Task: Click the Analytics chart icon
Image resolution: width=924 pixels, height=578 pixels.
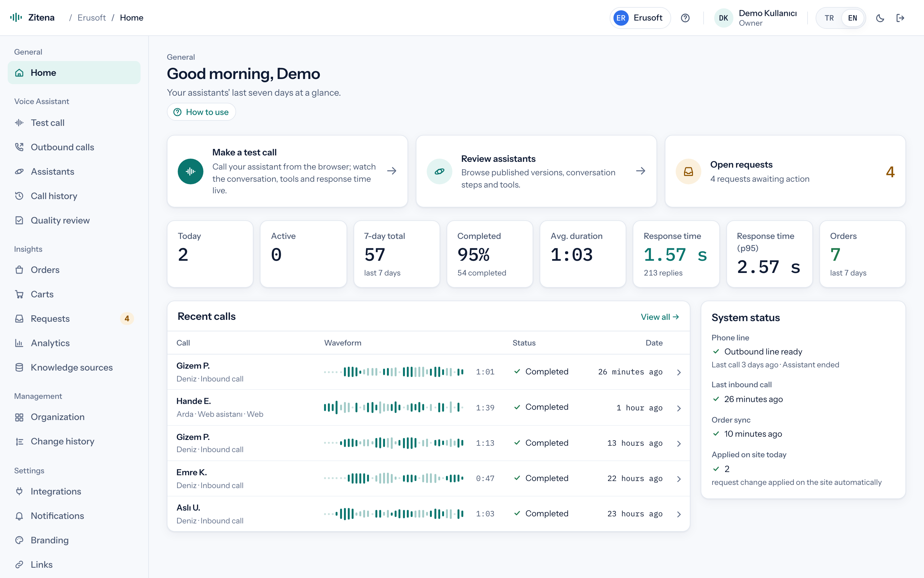Action: (19, 343)
